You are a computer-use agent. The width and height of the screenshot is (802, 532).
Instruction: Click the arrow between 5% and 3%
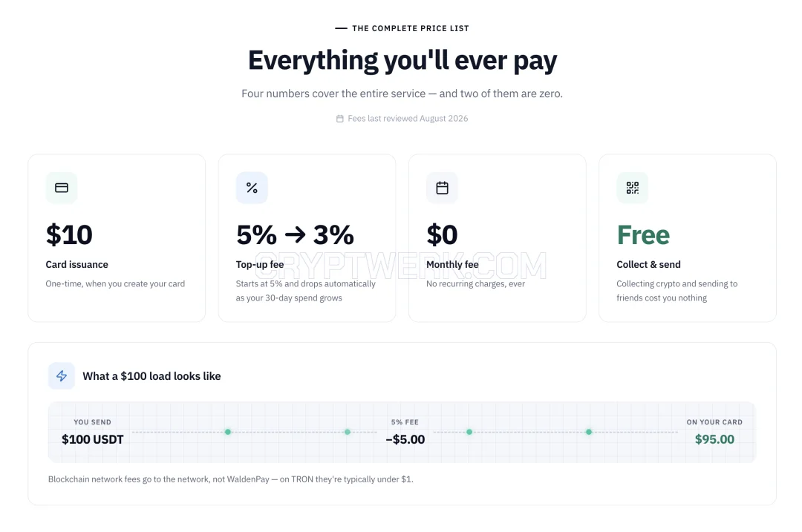pyautogui.click(x=295, y=235)
